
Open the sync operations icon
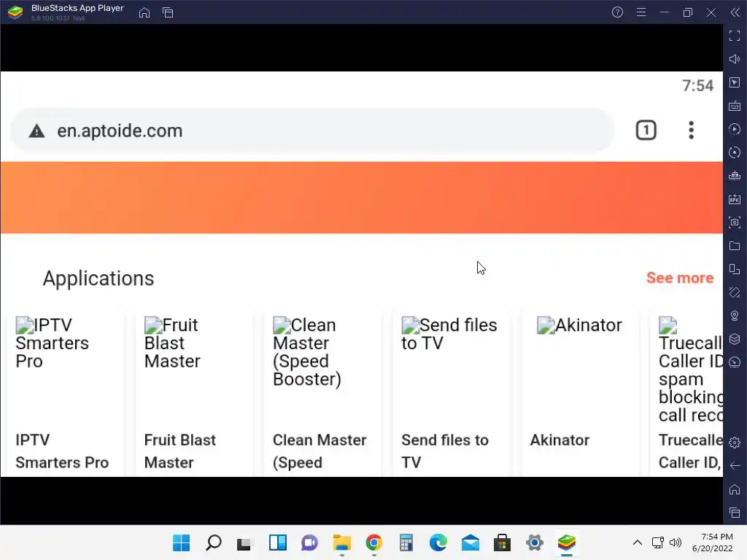(x=735, y=152)
